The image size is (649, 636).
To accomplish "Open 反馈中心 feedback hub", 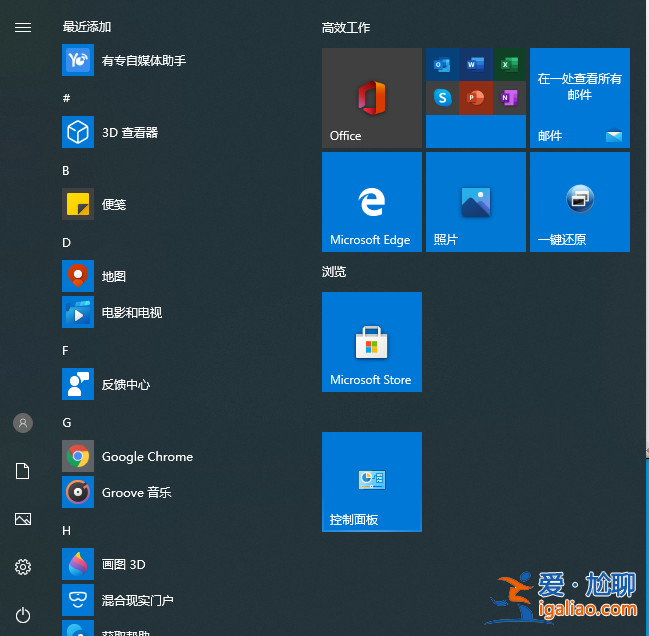I will tap(106, 384).
